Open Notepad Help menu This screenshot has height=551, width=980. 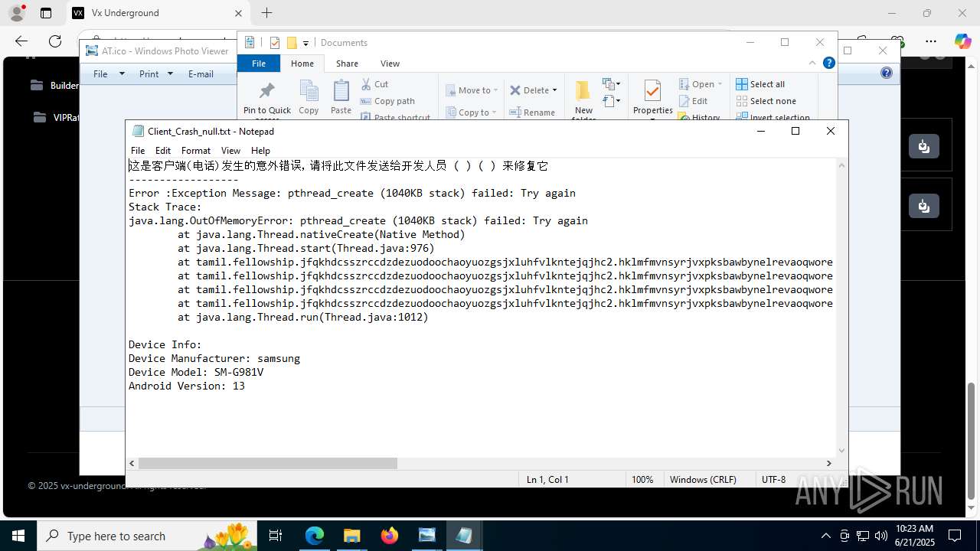(260, 151)
